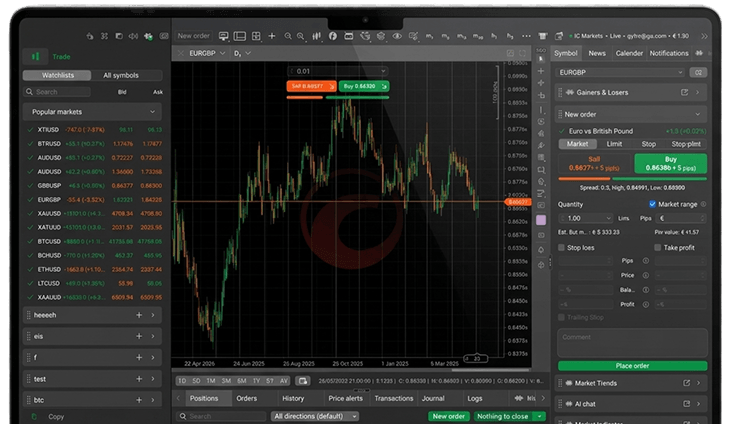Click the green Buy button in order panel
Image resolution: width=735 pixels, height=424 pixels.
(670, 164)
